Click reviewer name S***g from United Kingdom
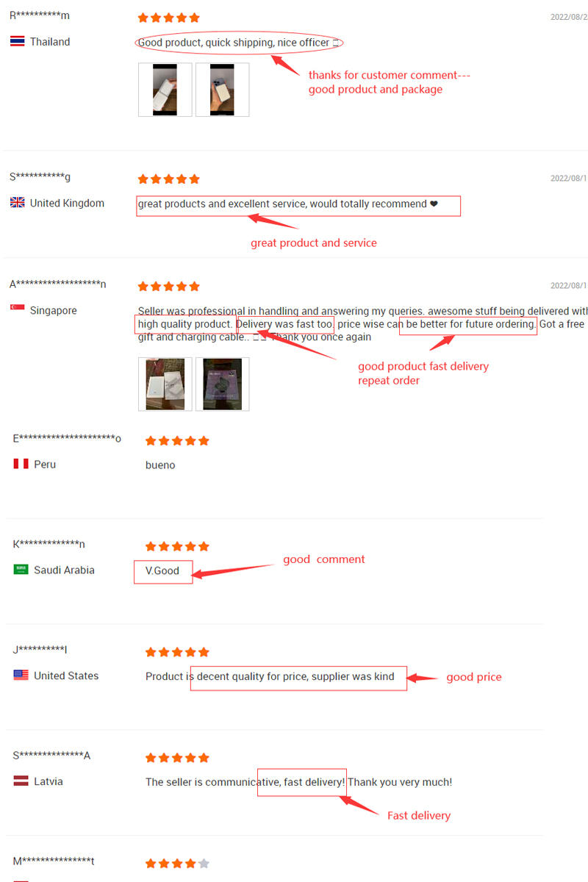Image resolution: width=588 pixels, height=882 pixels. click(40, 176)
